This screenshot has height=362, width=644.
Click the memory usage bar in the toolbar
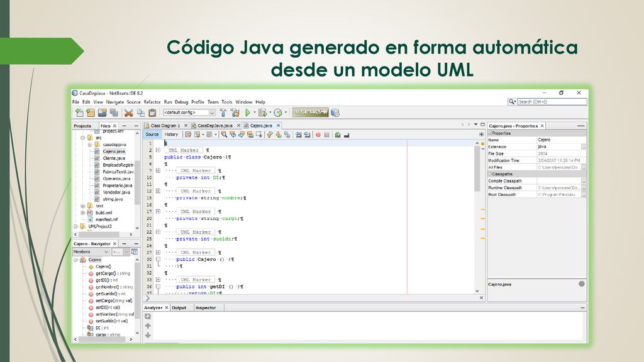[x=310, y=112]
